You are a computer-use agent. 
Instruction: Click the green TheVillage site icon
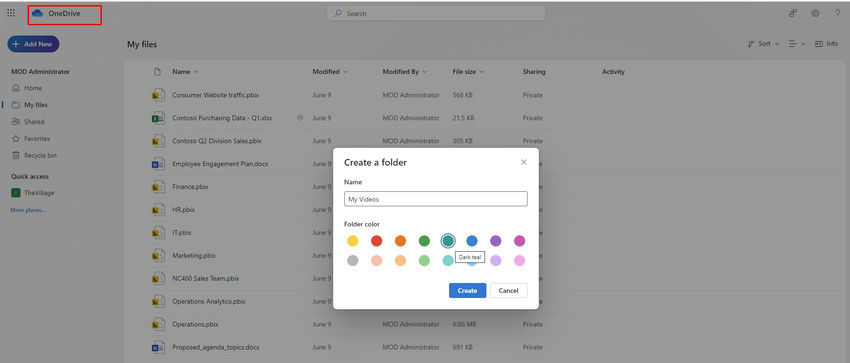(16, 193)
